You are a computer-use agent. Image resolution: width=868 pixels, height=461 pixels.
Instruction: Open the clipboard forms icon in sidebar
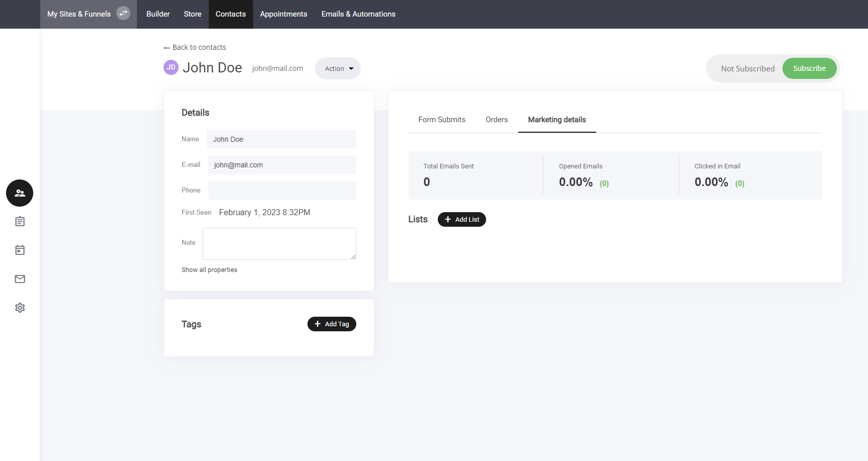click(20, 222)
